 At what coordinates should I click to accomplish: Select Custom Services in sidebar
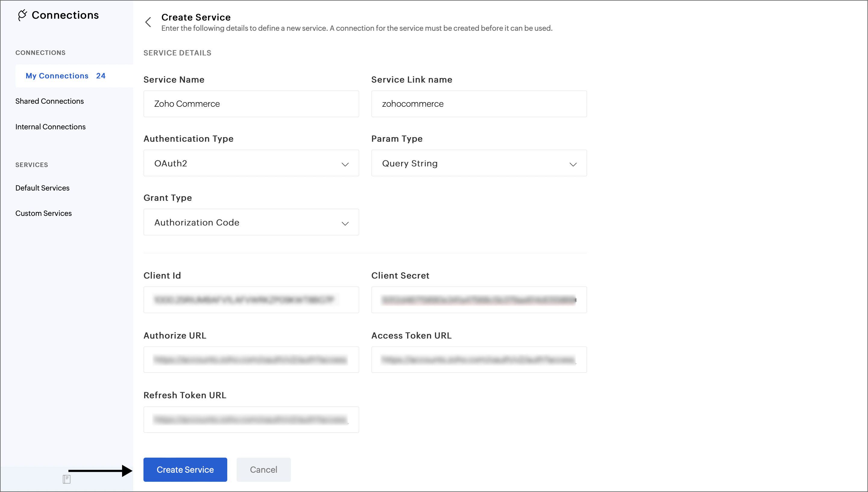coord(43,213)
